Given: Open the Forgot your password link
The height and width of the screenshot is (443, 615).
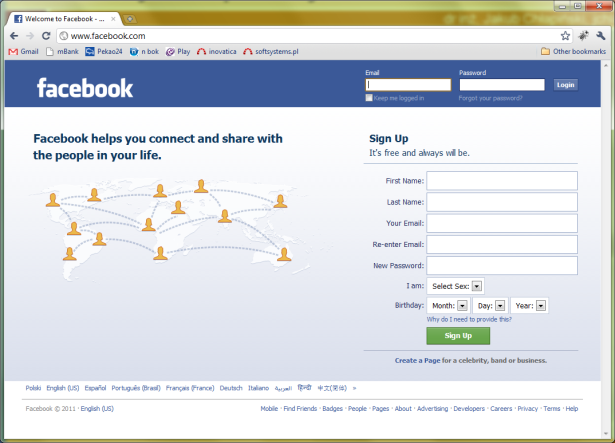Looking at the screenshot, I should (490, 98).
